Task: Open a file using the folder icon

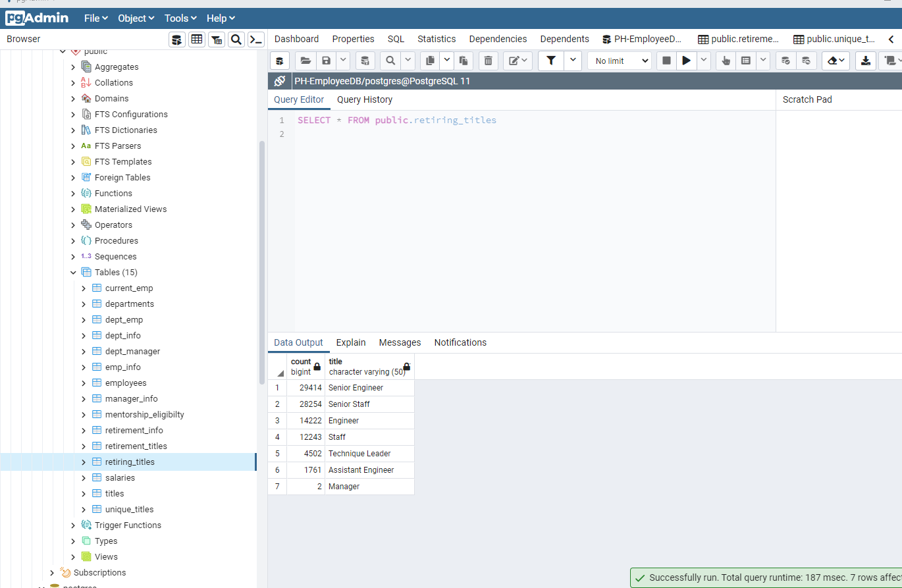Action: pyautogui.click(x=305, y=60)
